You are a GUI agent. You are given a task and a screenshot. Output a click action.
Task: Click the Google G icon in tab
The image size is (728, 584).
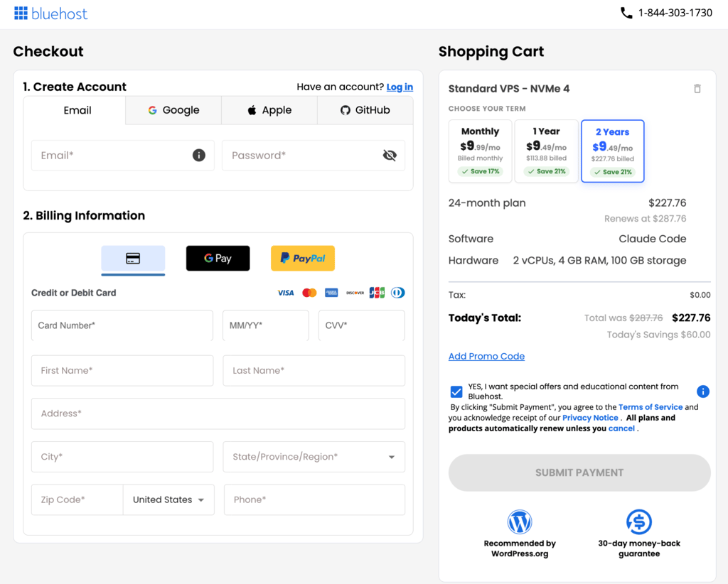152,110
